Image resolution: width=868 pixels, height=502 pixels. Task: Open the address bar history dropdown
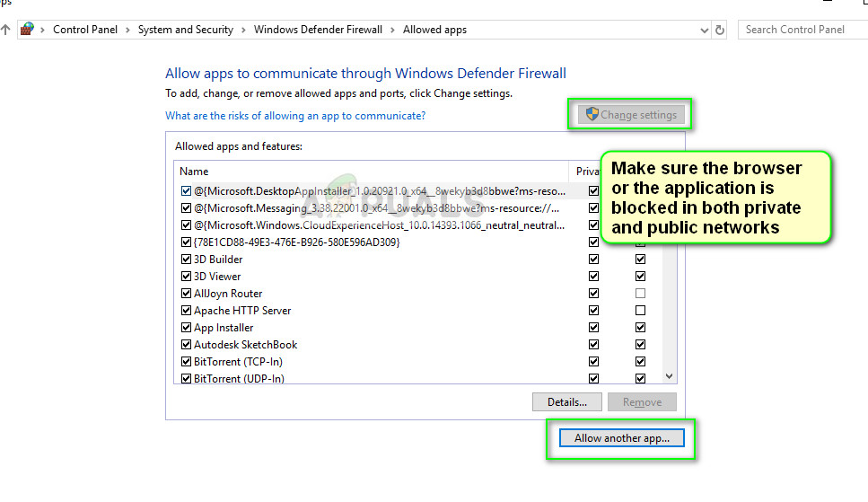coord(704,31)
